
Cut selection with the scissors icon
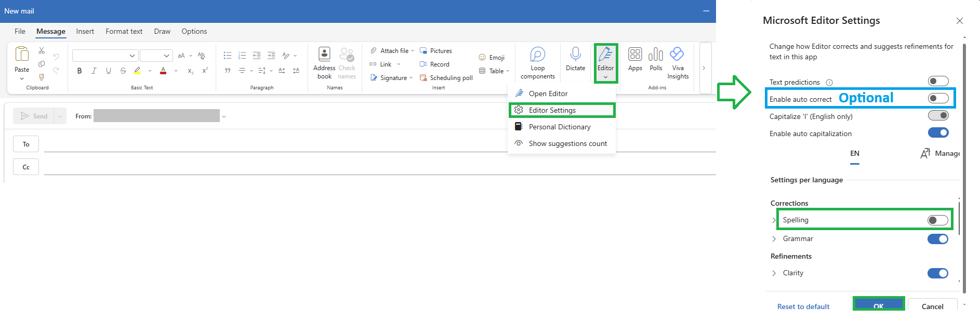[42, 50]
